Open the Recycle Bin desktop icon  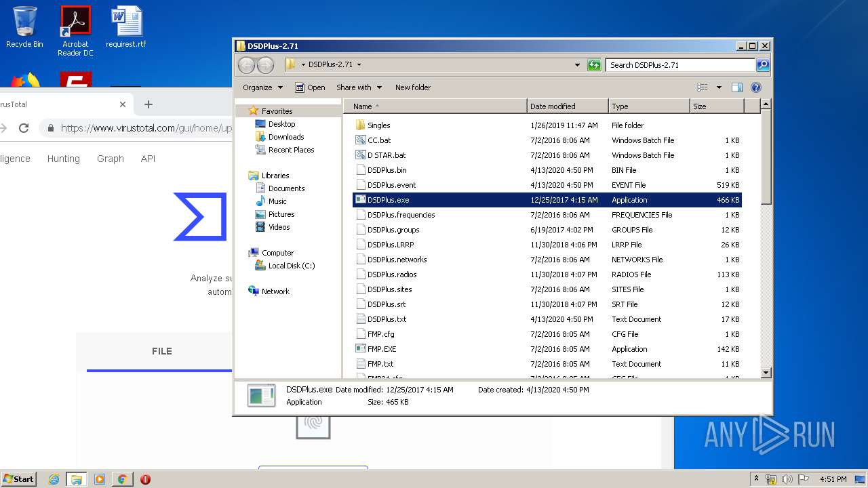(24, 27)
